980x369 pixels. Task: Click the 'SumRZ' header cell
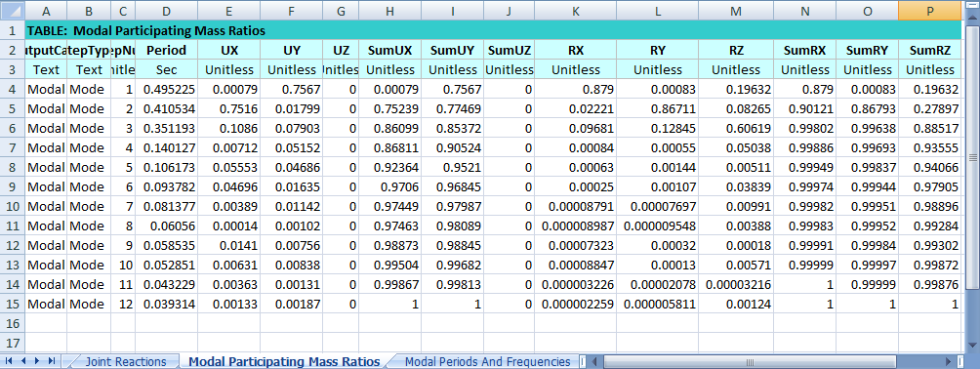point(929,50)
